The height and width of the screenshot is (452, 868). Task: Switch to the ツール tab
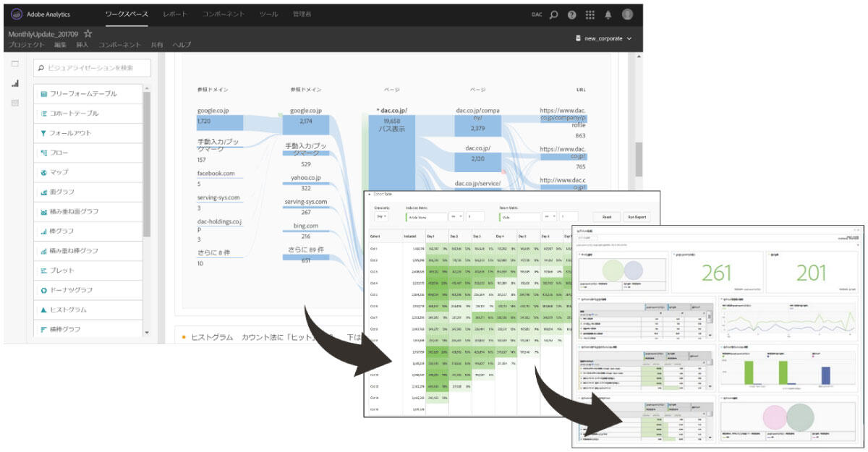pos(268,14)
